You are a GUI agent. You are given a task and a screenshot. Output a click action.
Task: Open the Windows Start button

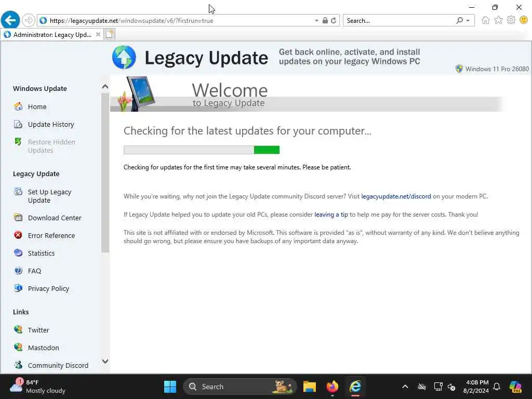(x=170, y=387)
